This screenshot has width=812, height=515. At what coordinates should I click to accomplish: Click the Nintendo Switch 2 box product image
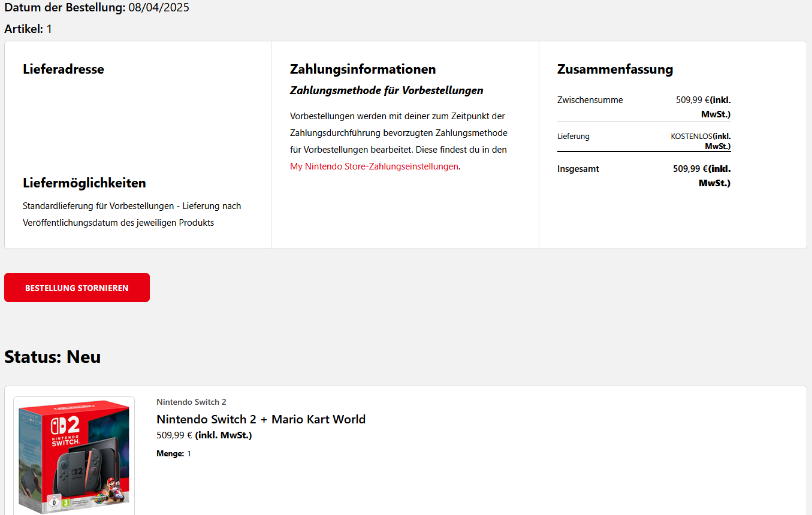click(74, 456)
